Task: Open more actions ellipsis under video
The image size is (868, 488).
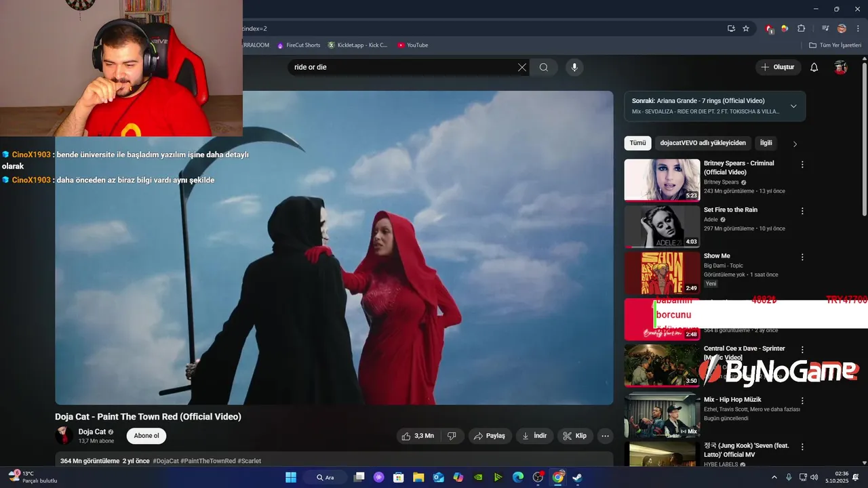Action: point(606,436)
